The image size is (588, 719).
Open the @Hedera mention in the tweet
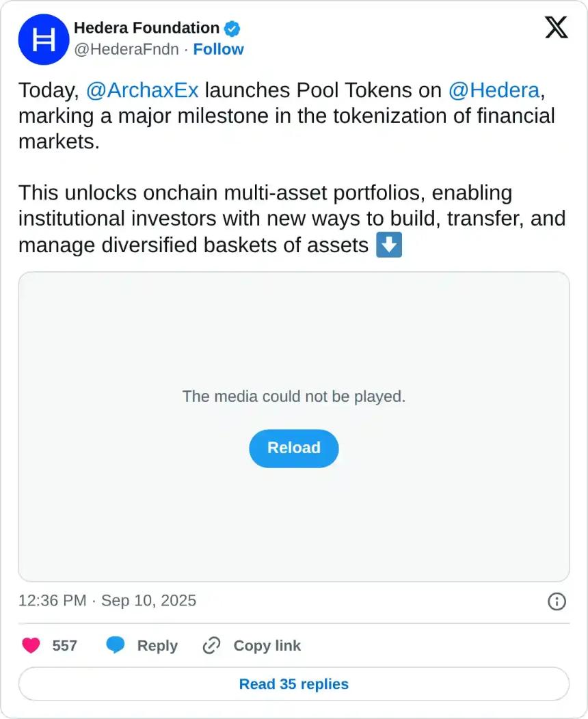(494, 90)
